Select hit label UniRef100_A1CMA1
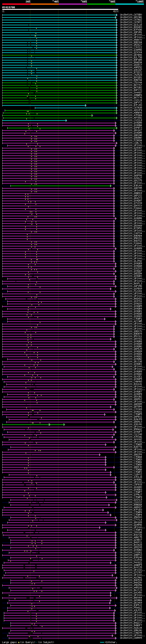Image resolution: width=146 pixels, height=644 pixels. click(131, 578)
